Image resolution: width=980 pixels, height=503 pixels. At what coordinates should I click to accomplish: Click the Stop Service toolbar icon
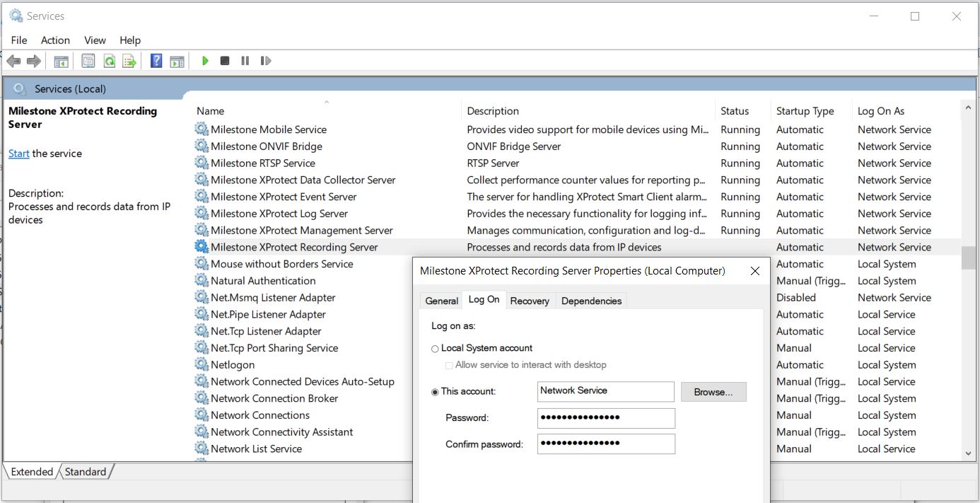[x=225, y=62]
